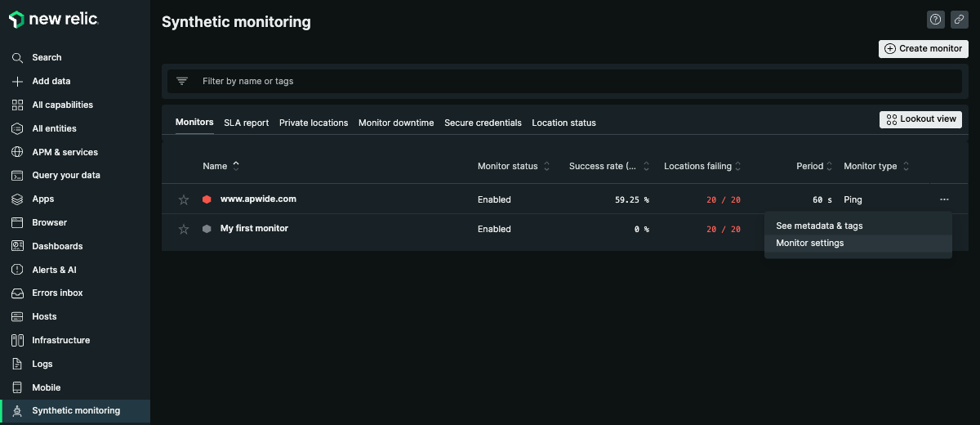Select Monitor settings from context menu
The height and width of the screenshot is (425, 980).
tap(810, 244)
